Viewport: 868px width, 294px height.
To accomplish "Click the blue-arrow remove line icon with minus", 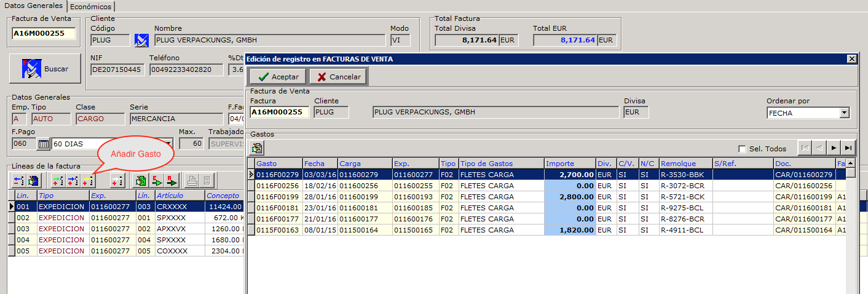I will point(19,180).
